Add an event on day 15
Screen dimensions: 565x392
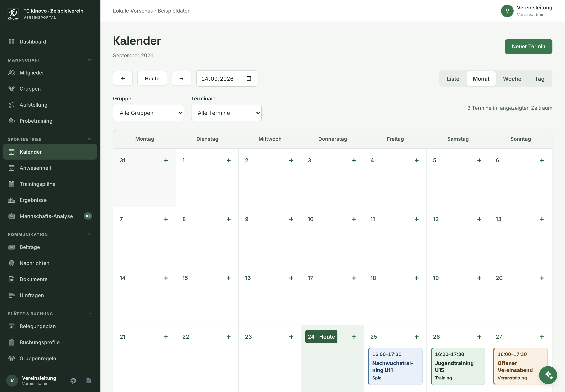[228, 278]
